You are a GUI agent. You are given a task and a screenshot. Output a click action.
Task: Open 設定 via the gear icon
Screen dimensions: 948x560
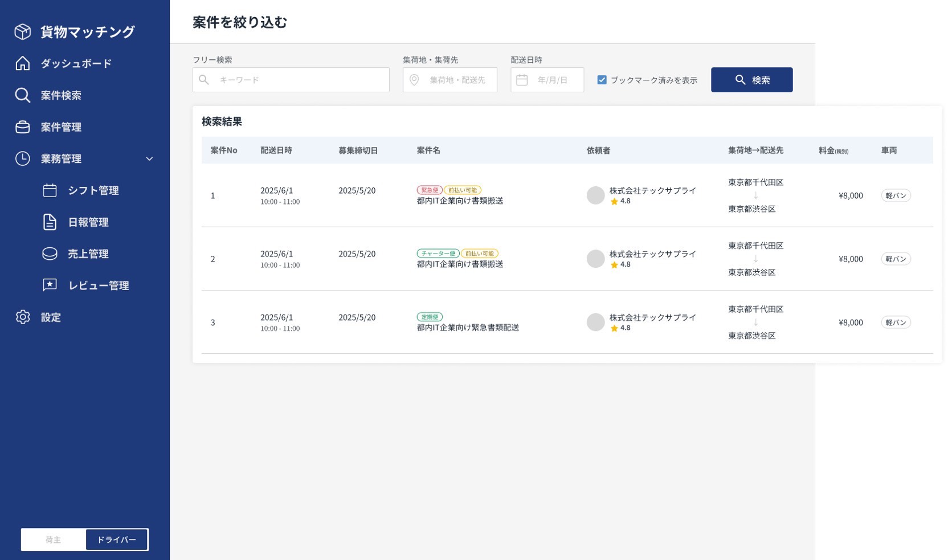point(23,317)
